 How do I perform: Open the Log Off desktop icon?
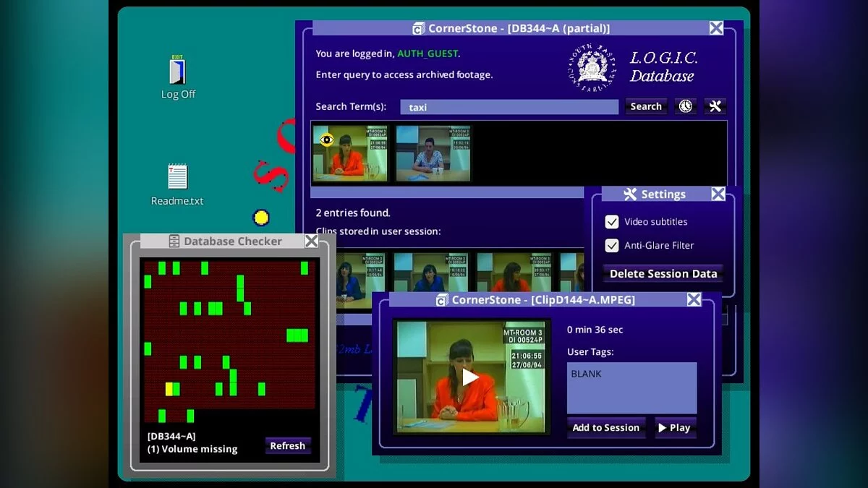click(x=178, y=78)
